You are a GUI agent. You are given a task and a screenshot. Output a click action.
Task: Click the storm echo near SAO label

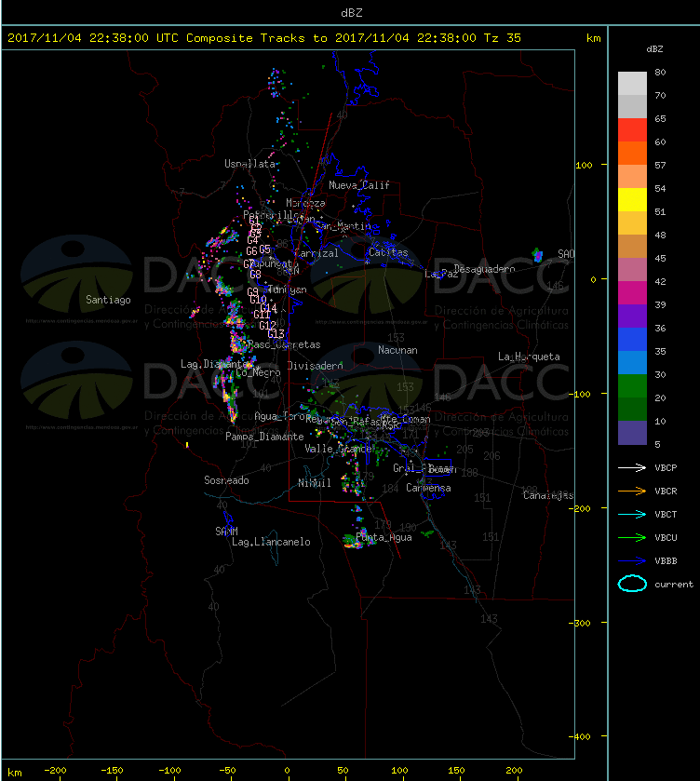[537, 254]
